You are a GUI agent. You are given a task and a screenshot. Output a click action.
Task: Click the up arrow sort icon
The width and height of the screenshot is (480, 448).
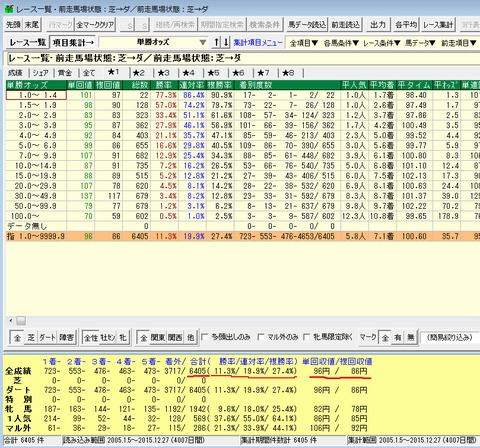tap(216, 42)
